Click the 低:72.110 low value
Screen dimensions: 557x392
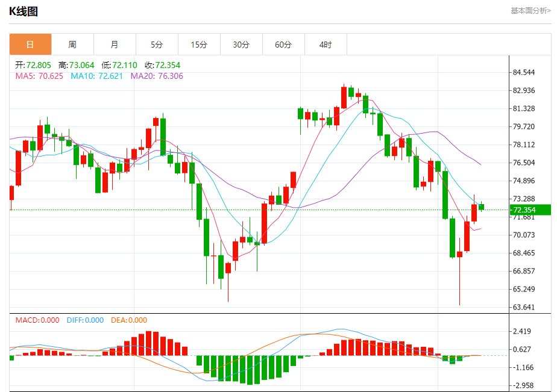(119, 65)
